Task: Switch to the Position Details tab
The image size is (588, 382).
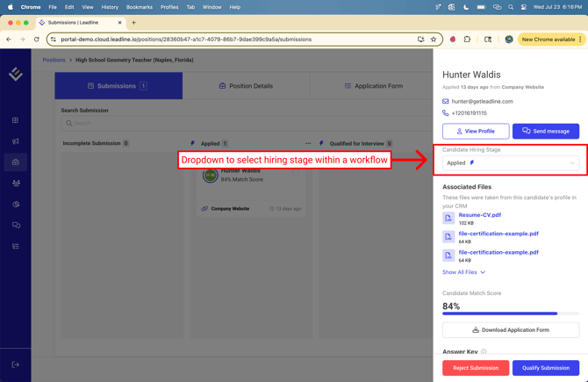Action: tap(246, 86)
